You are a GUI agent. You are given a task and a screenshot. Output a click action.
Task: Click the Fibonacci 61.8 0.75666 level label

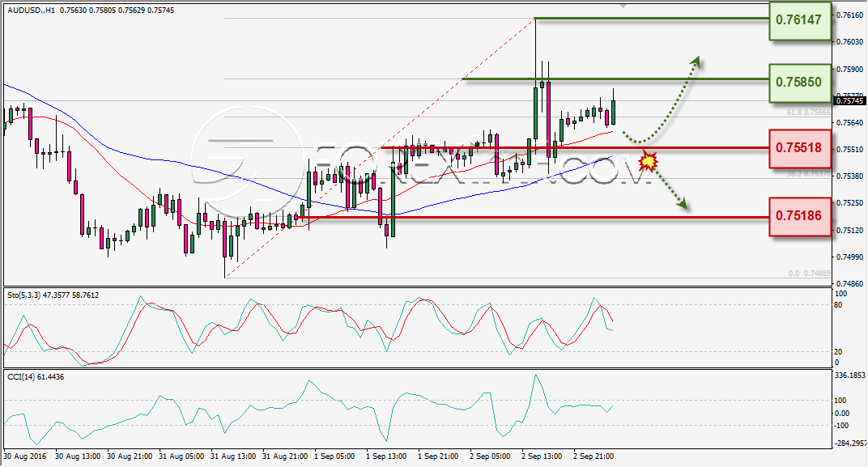point(809,113)
